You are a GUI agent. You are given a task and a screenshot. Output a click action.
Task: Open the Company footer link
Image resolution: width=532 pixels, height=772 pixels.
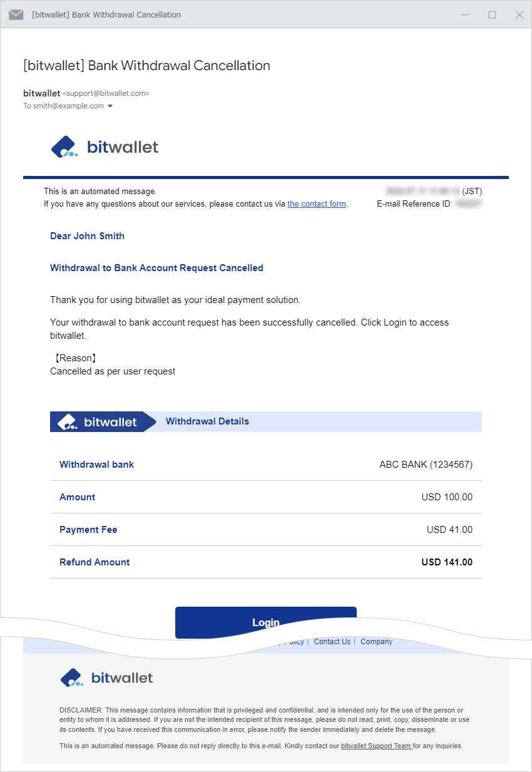point(376,642)
